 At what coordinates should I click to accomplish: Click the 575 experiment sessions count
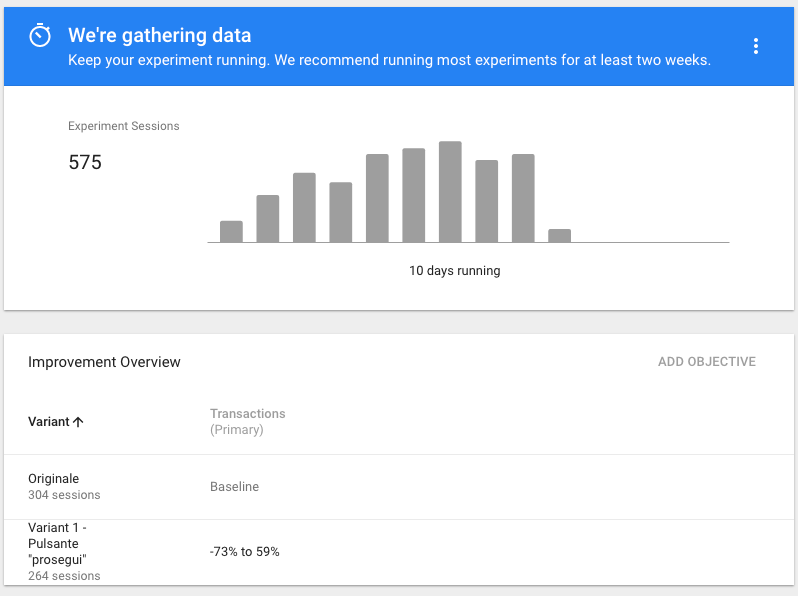(x=85, y=162)
